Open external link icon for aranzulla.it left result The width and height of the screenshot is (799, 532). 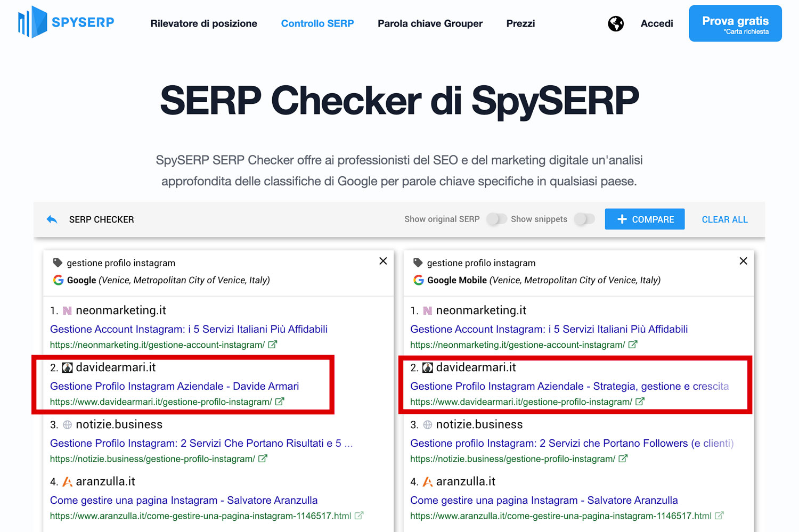click(359, 515)
